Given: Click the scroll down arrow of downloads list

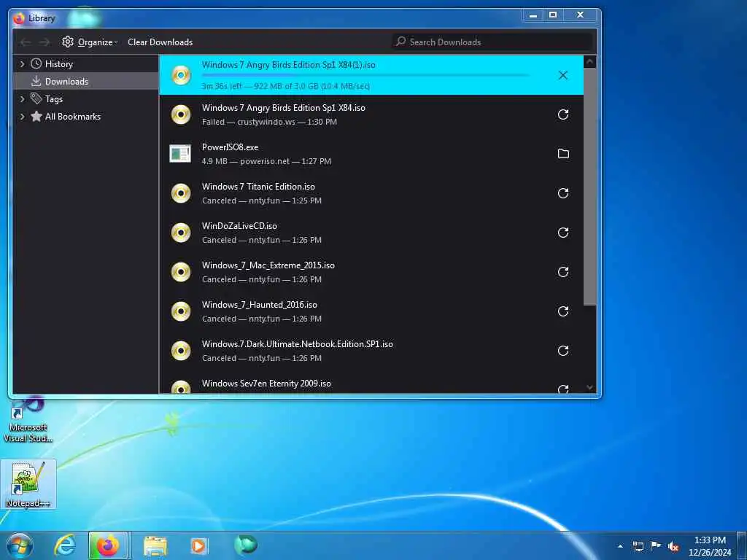Looking at the screenshot, I should click(589, 387).
